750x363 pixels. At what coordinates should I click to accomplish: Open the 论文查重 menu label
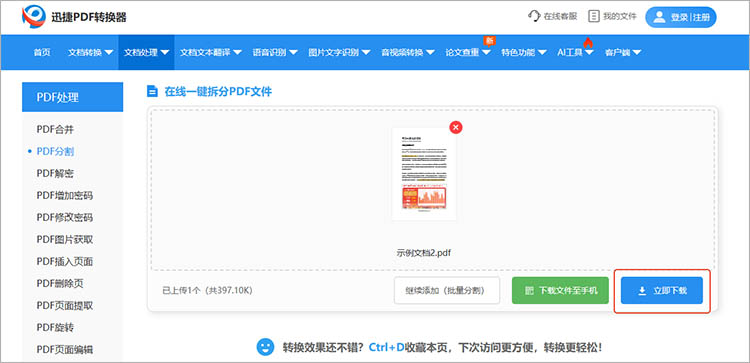pos(462,53)
